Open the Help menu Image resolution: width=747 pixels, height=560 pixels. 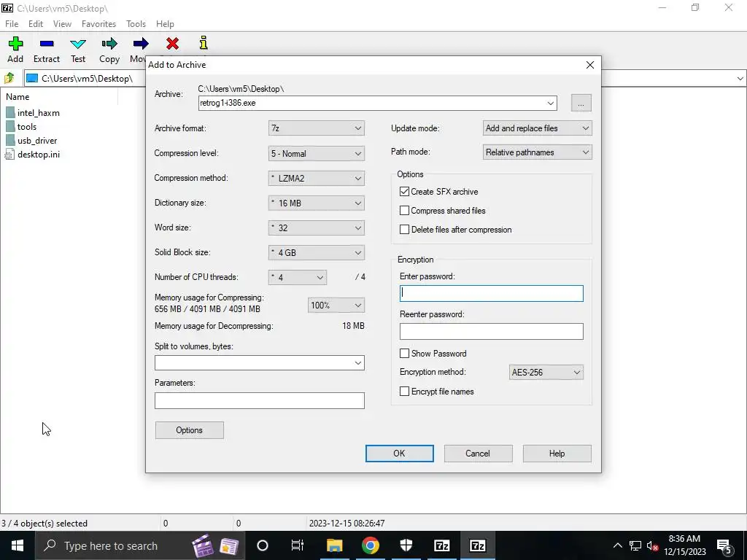tap(165, 24)
